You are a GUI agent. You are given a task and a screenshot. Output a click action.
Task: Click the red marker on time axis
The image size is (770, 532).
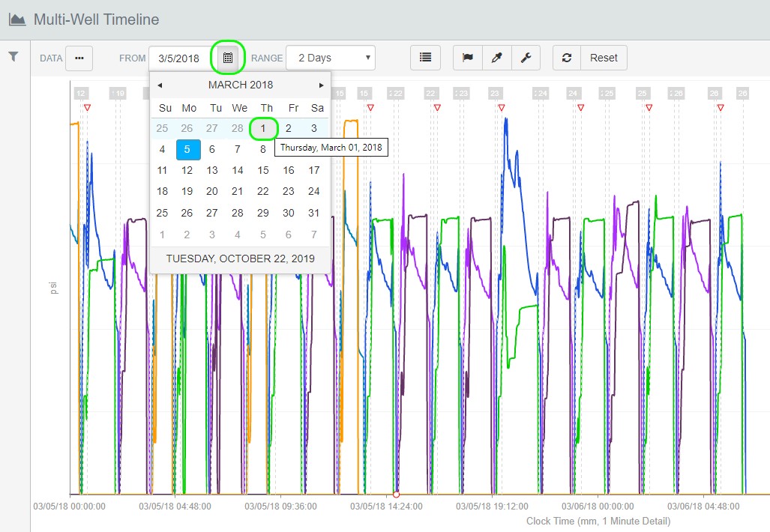click(396, 495)
